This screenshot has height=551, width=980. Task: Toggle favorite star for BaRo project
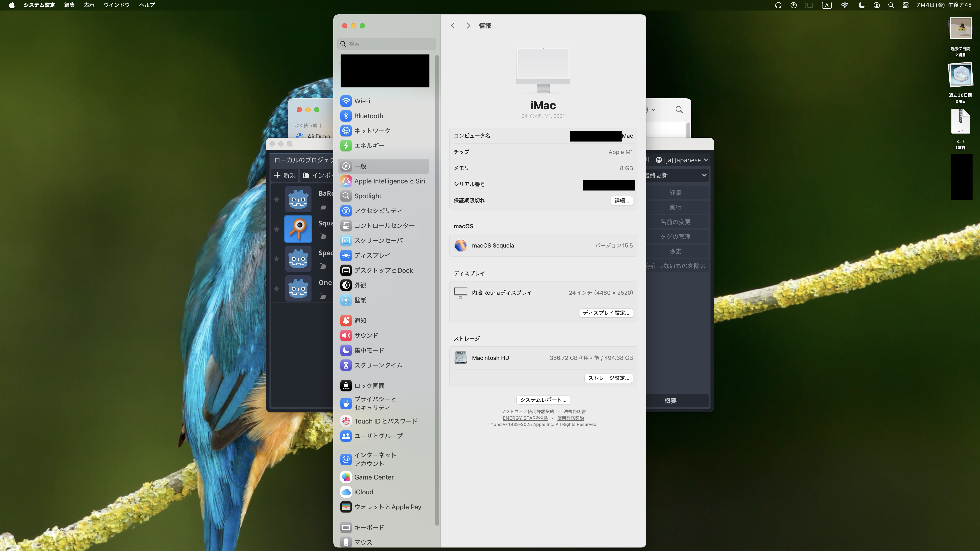[x=276, y=200]
